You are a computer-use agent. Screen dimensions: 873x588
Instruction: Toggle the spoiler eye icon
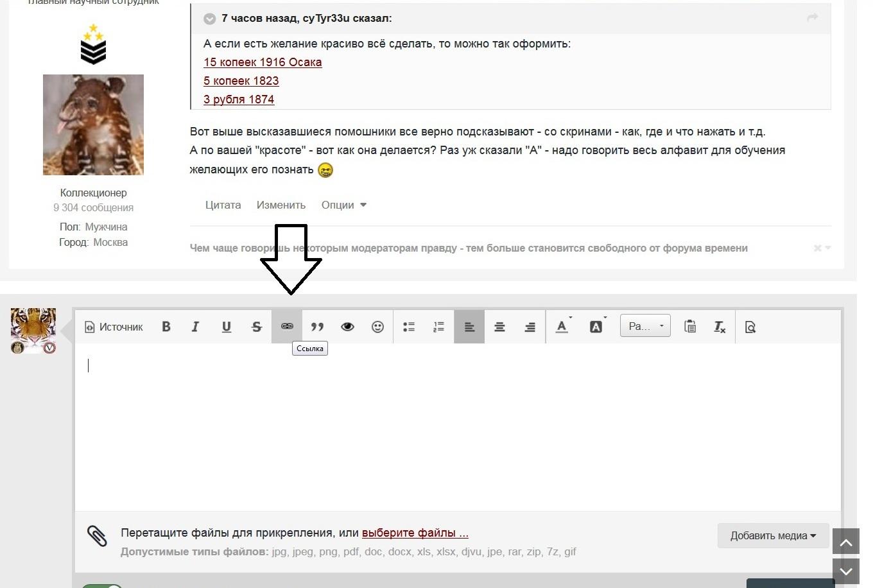click(347, 327)
